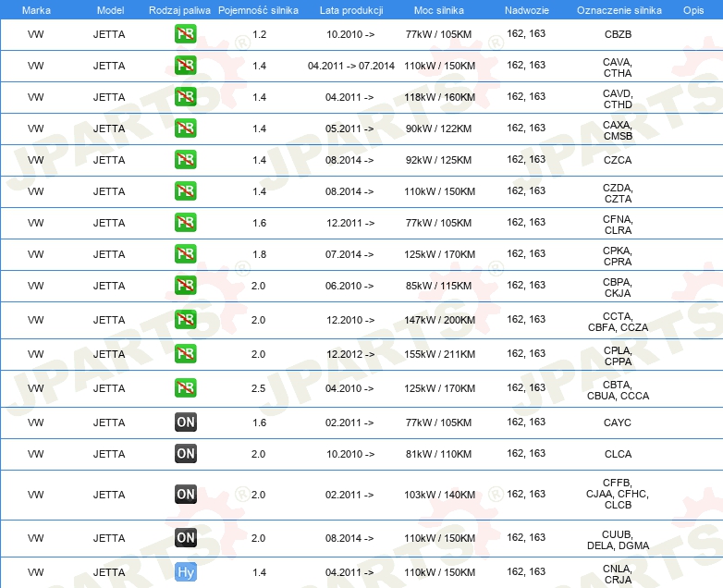This screenshot has width=723, height=588.
Task: Click the Marka column header
Action: click(36, 10)
